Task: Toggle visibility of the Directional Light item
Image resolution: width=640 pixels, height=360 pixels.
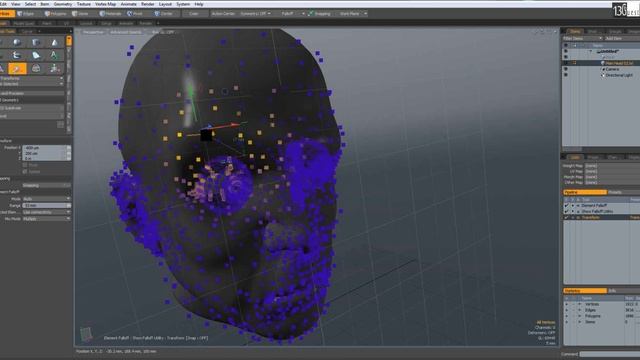Action: tap(566, 75)
